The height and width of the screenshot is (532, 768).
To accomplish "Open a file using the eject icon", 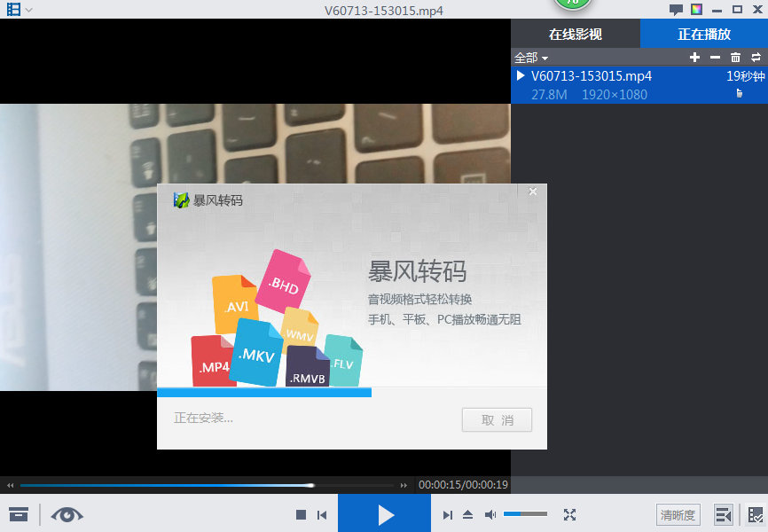I will point(467,514).
